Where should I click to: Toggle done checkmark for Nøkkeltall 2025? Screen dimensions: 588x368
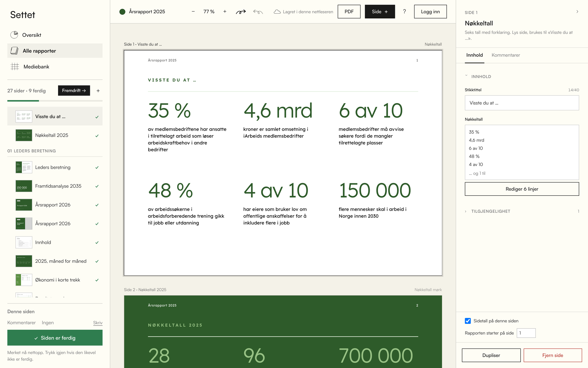click(x=97, y=135)
